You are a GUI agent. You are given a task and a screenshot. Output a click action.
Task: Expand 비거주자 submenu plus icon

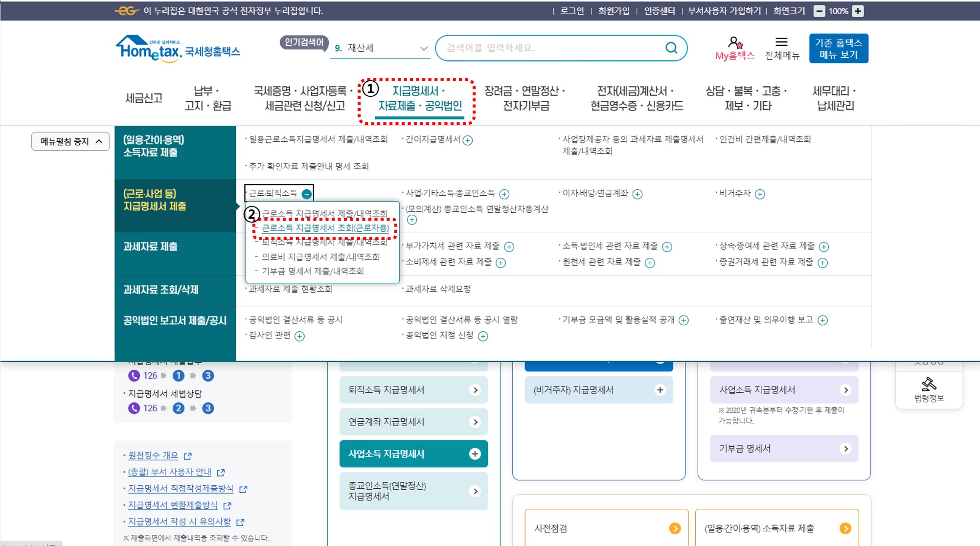pyautogui.click(x=760, y=194)
